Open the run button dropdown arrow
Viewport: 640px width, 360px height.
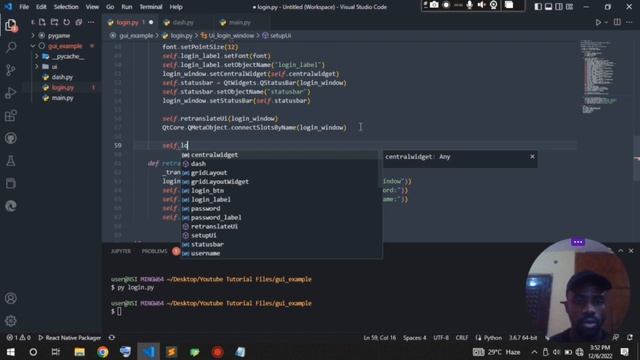pyautogui.click(x=607, y=22)
